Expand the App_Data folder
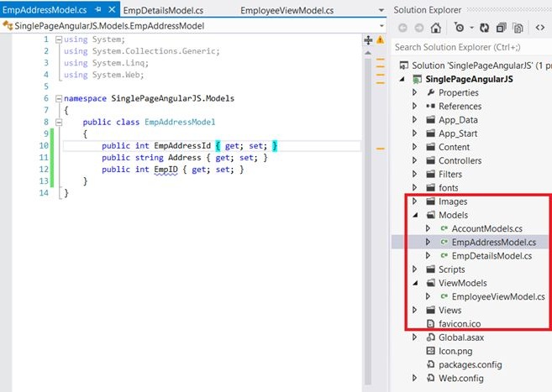The width and height of the screenshot is (552, 392). (415, 119)
